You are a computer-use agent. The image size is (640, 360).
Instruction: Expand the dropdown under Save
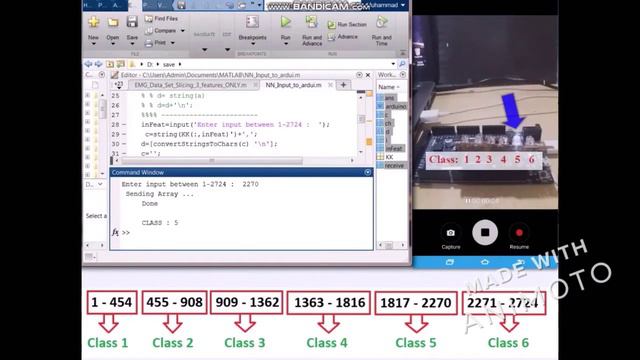click(132, 44)
